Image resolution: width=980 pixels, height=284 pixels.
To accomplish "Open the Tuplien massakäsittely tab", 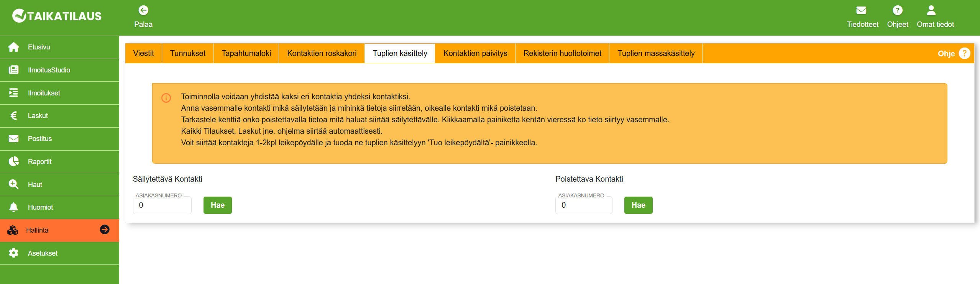I will pos(656,53).
